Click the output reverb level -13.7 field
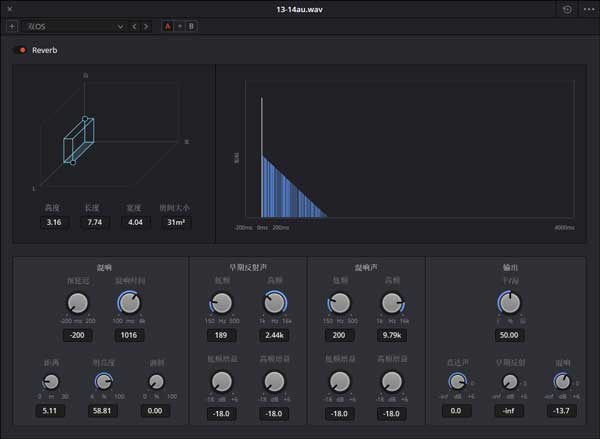600x439 pixels. (x=563, y=411)
